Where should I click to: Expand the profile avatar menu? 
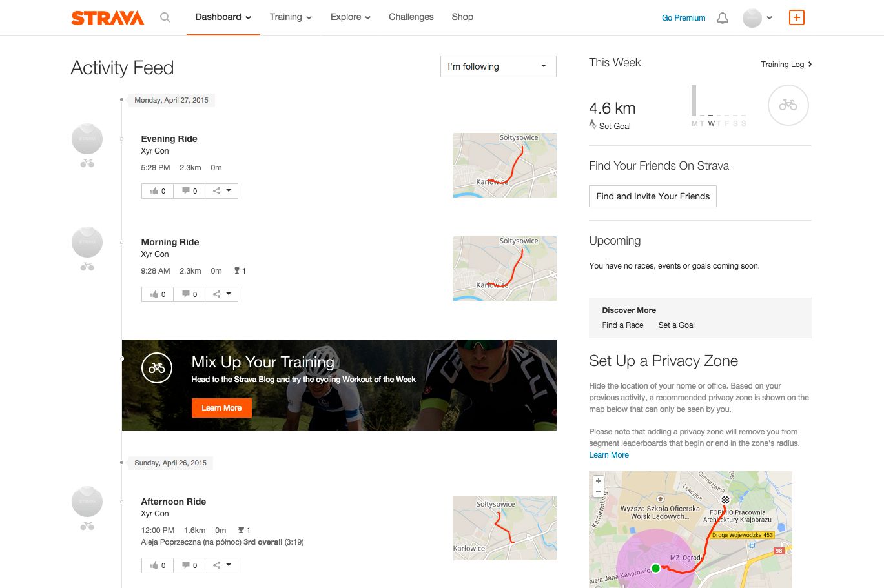pos(757,18)
